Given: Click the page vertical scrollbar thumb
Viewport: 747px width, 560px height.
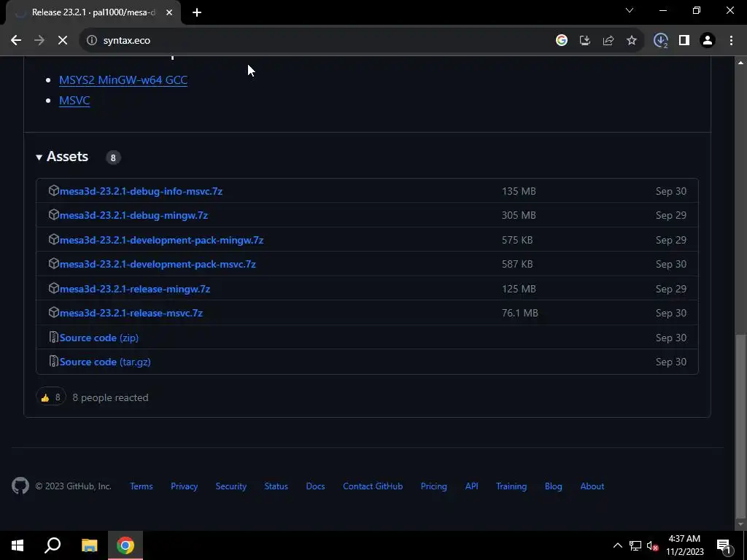Looking at the screenshot, I should 740,426.
